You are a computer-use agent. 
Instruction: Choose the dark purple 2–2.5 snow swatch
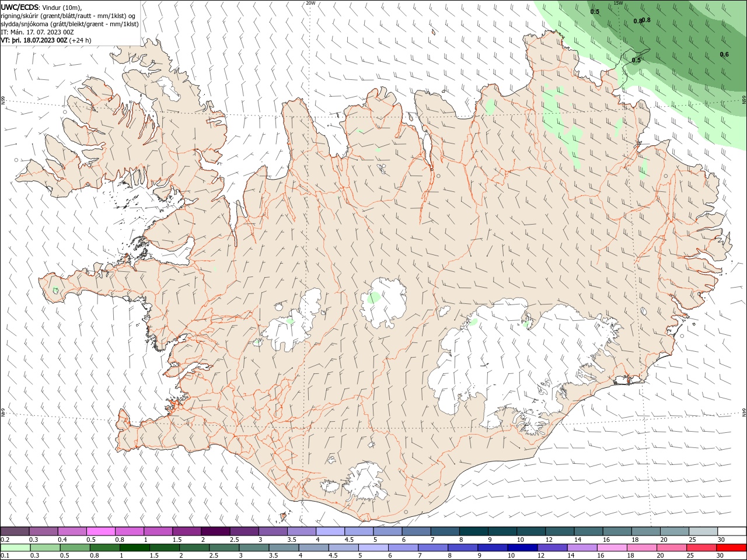tap(215, 531)
